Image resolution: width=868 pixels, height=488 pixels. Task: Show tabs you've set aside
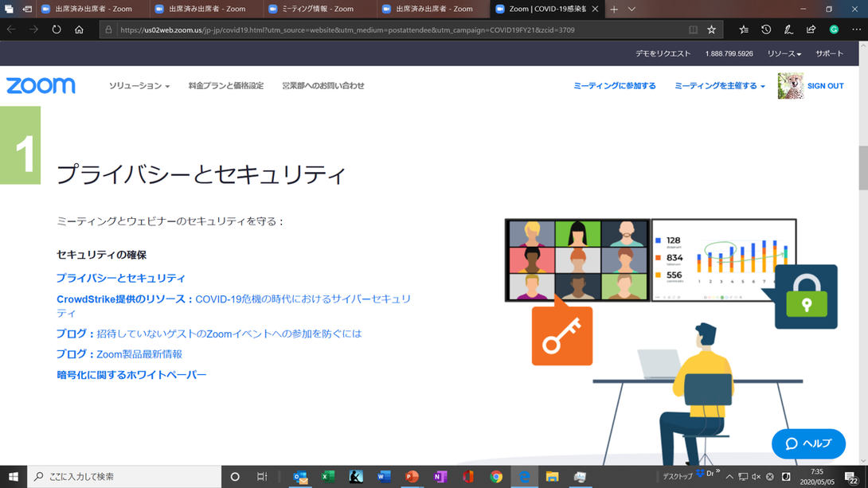9,9
